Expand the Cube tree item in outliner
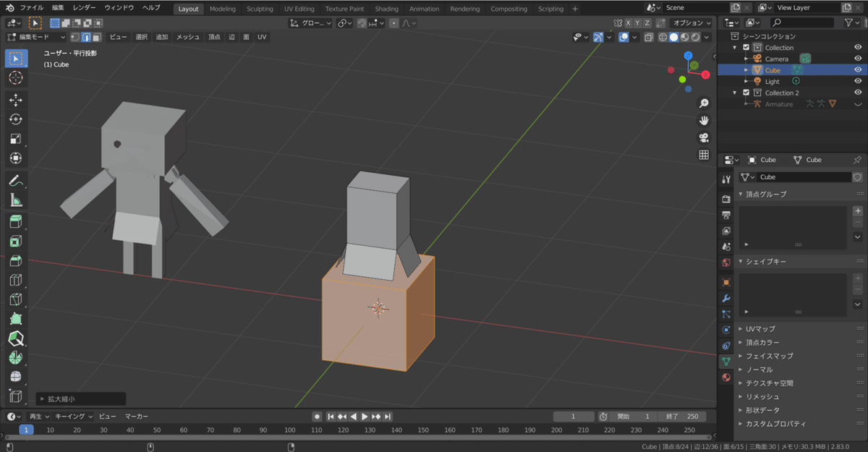Viewport: 868px width, 452px height. pos(746,70)
